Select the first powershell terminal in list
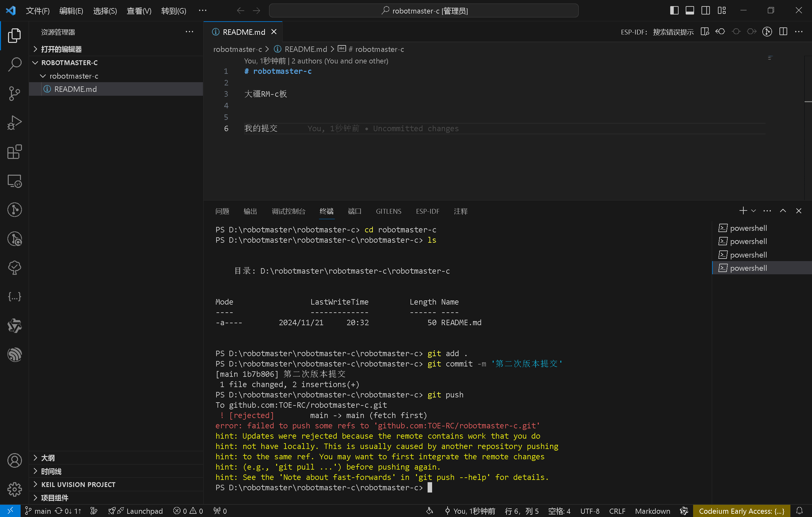This screenshot has width=812, height=517. click(x=762, y=228)
